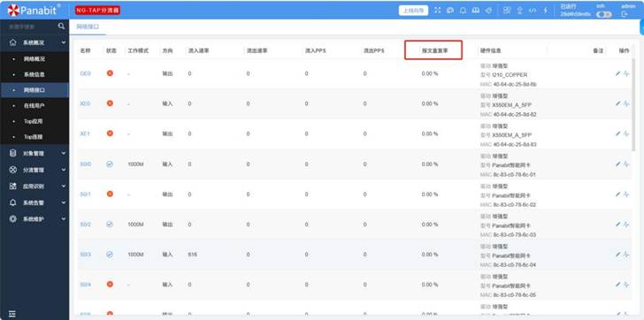Collapse sidebar using bottom hamburger icon
The image size is (644, 320).
pyautogui.click(x=12, y=314)
